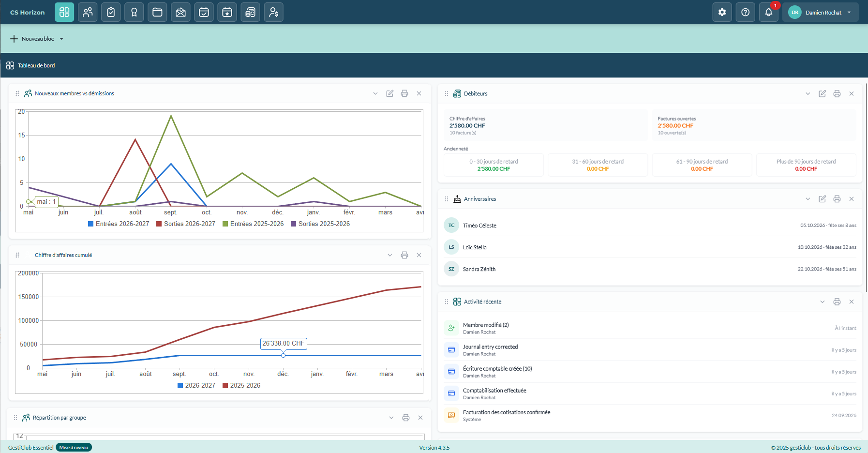Close the Répartition par groupe block

420,418
